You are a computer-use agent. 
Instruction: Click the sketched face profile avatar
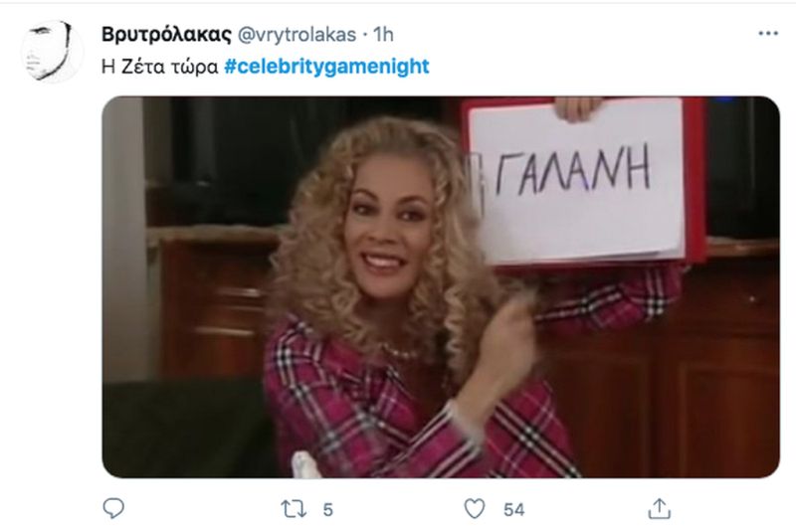(52, 51)
